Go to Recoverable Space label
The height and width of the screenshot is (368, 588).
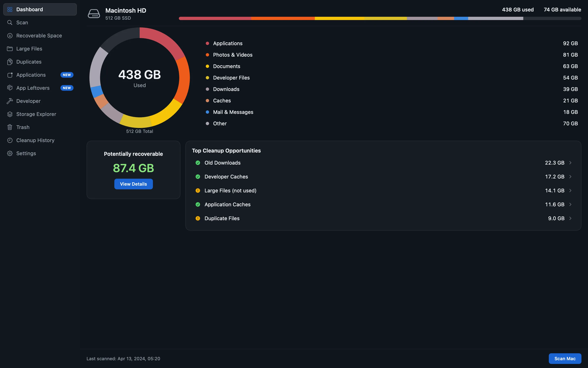coord(39,36)
